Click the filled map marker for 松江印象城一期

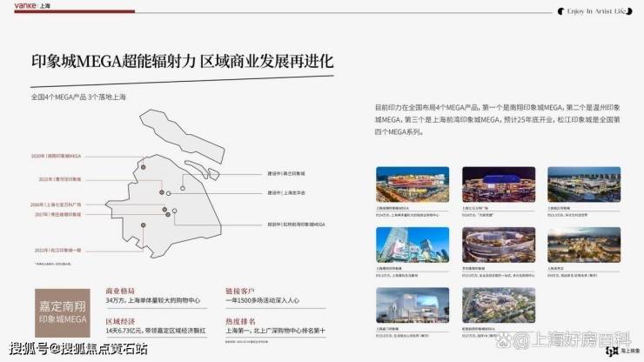point(144,225)
